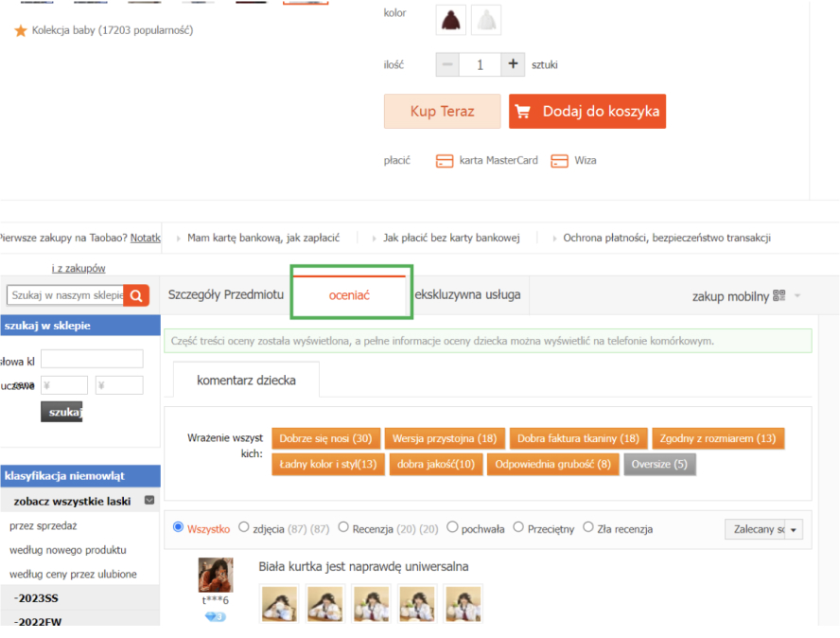840x638 pixels.
Task: Expand the zakup mobilny dropdown arrow
Action: click(797, 296)
